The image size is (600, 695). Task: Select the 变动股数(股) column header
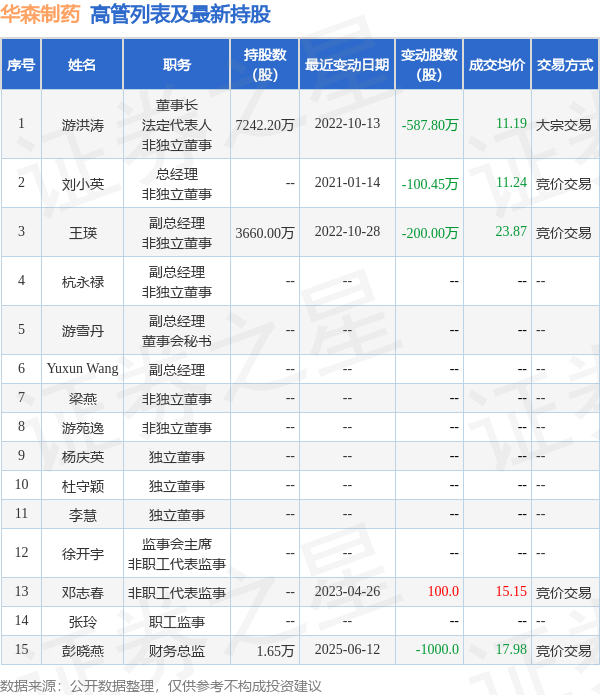429,65
